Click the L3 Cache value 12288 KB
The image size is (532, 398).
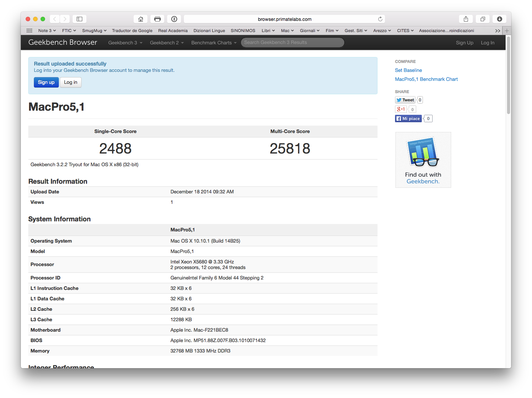click(x=181, y=320)
